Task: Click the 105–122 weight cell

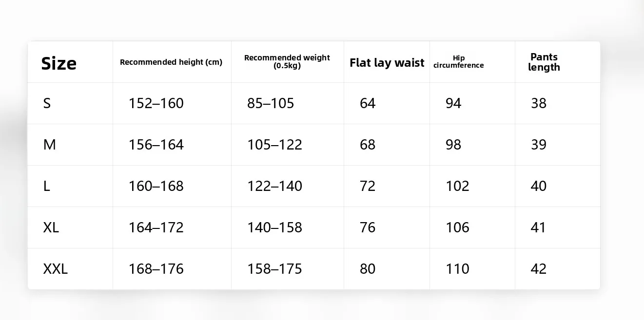Action: (275, 145)
